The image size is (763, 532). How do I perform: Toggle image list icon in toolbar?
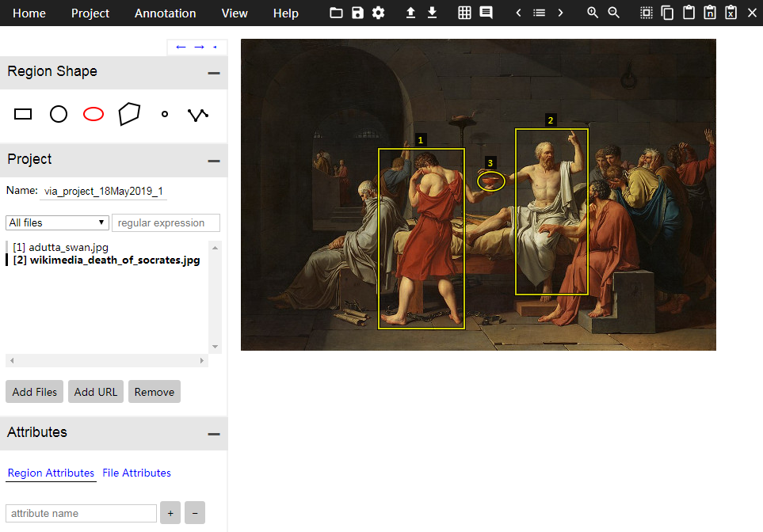539,13
